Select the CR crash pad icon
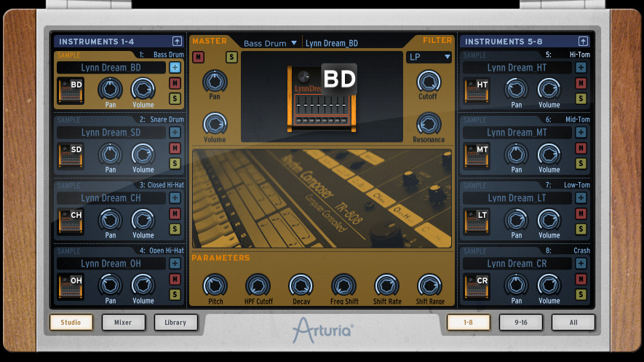This screenshot has width=644, height=362. 477,287
